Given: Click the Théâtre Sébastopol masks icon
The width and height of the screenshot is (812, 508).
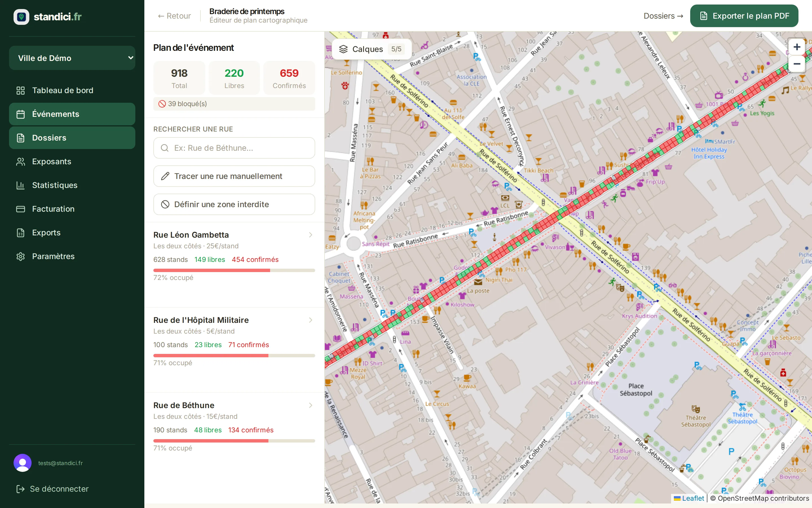Looking at the screenshot, I should 696,409.
